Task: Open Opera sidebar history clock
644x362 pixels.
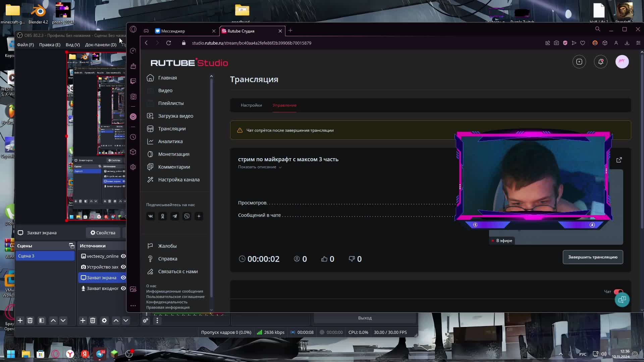Action: 133,137
